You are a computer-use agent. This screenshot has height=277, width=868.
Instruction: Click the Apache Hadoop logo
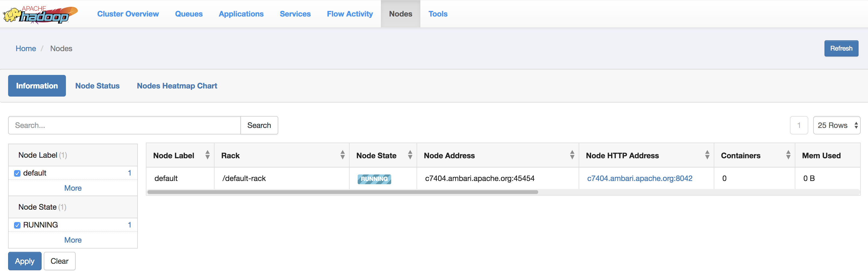click(40, 14)
